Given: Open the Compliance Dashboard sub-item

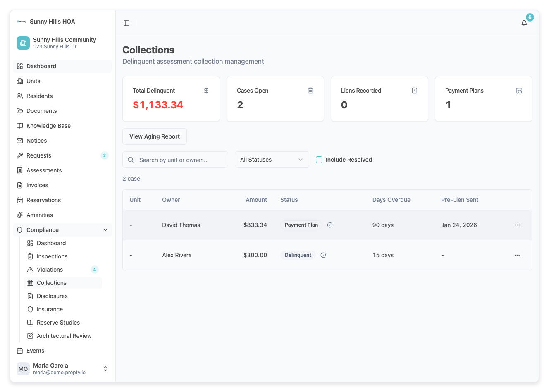Looking at the screenshot, I should pyautogui.click(x=63, y=243).
